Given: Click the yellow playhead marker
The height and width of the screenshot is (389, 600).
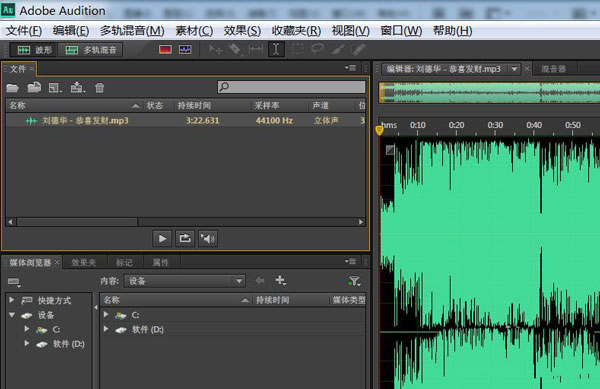Looking at the screenshot, I should point(379,130).
